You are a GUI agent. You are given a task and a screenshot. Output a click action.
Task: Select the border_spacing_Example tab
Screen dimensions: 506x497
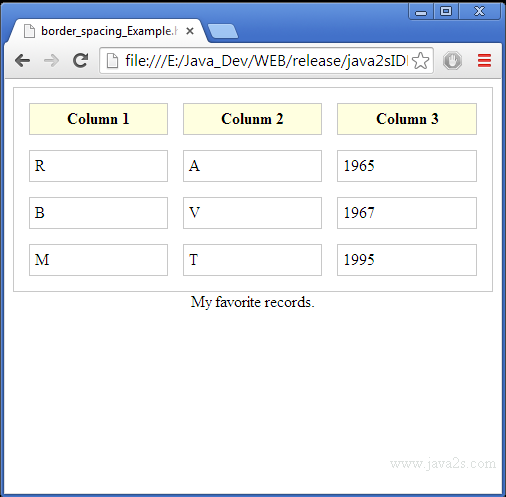point(108,31)
